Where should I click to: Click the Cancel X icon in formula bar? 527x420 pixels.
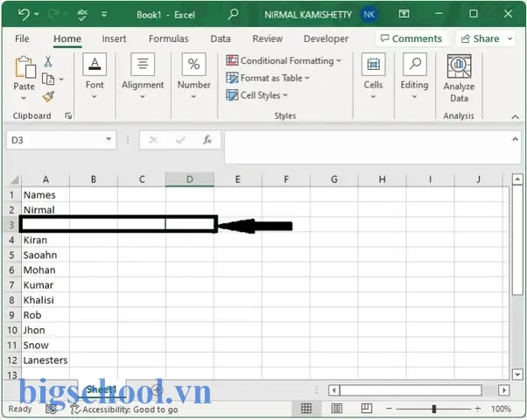pyautogui.click(x=153, y=140)
